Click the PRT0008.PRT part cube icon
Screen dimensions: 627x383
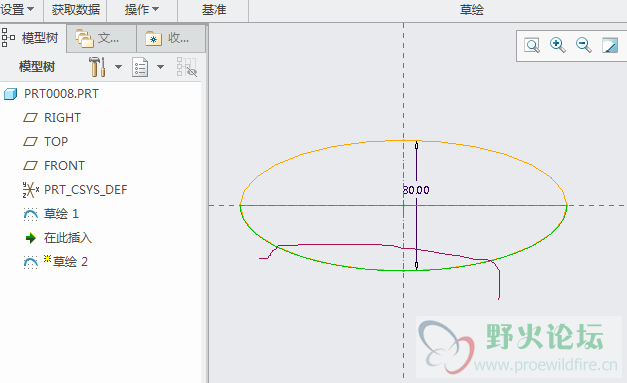(x=10, y=94)
